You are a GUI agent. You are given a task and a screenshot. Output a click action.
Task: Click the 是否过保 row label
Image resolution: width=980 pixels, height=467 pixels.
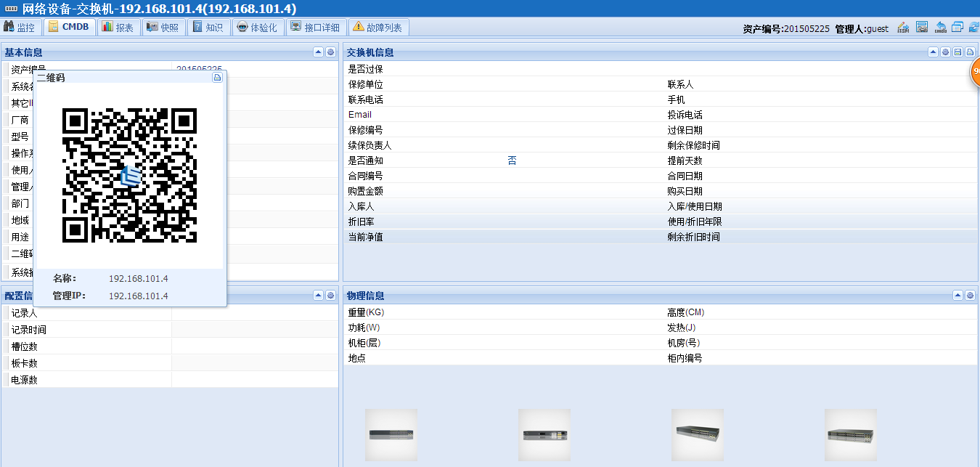pyautogui.click(x=365, y=69)
